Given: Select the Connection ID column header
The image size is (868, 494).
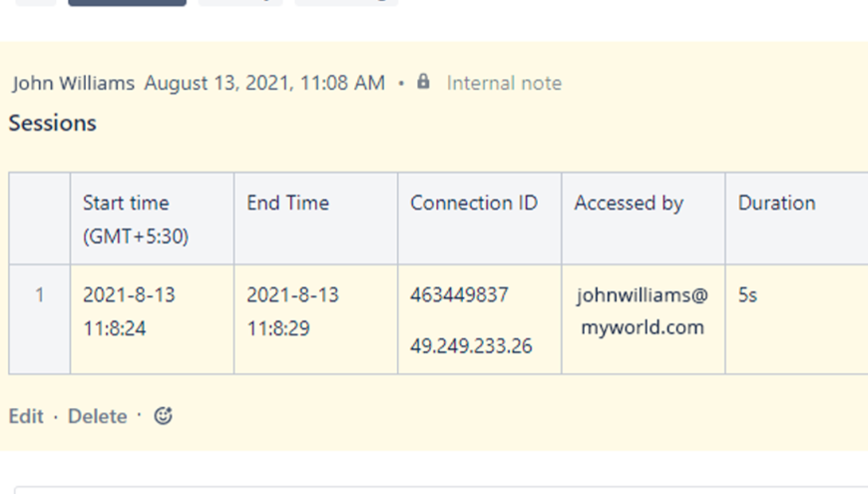Looking at the screenshot, I should click(x=473, y=203).
